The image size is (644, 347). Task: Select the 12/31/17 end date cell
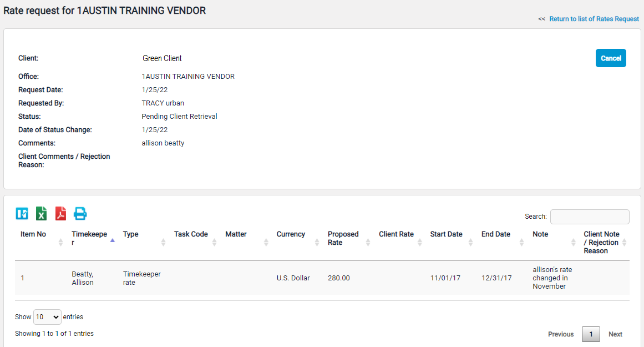496,278
